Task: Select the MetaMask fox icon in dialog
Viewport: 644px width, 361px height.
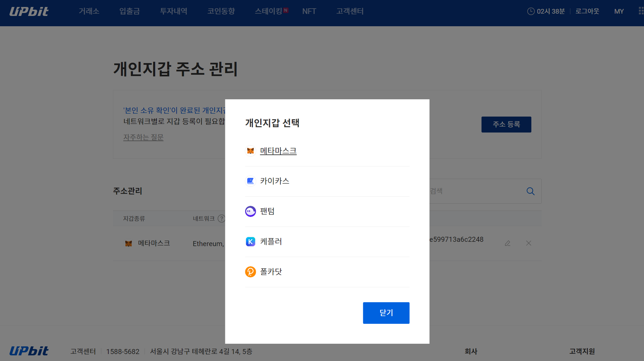Action: [x=250, y=151]
